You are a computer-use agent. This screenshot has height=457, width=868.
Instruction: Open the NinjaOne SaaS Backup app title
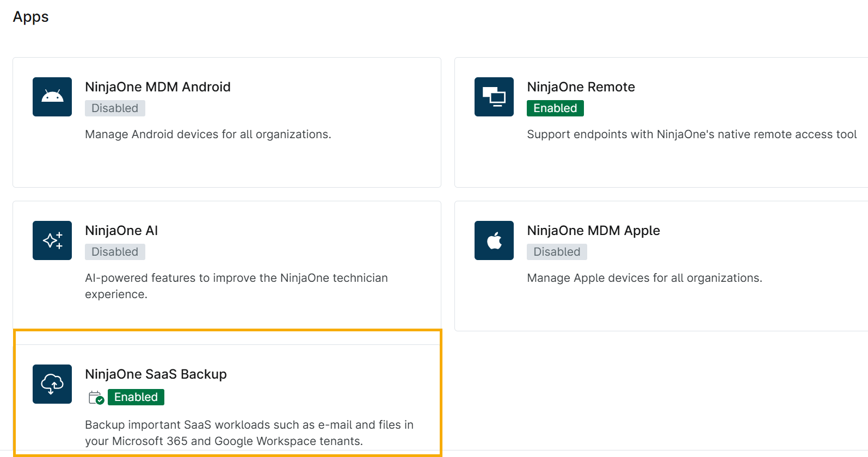[x=156, y=374]
